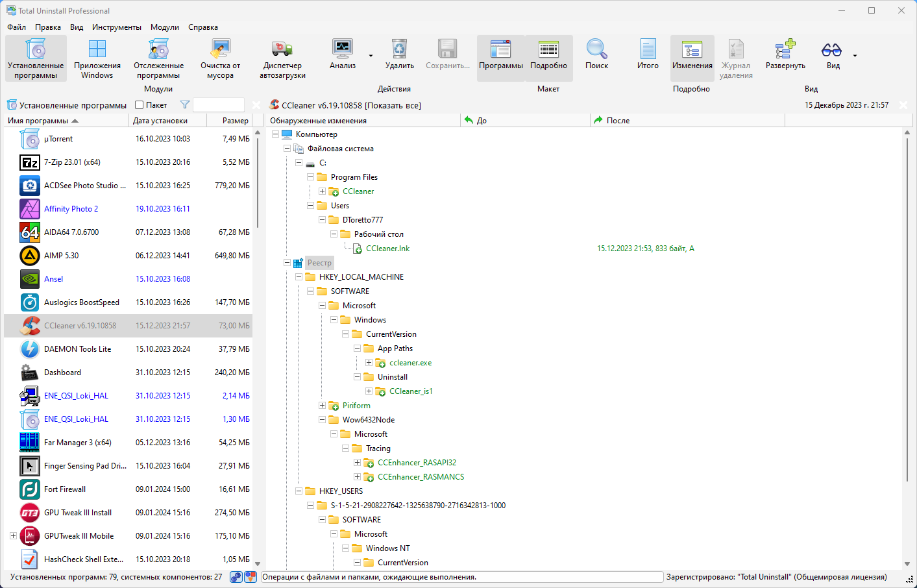Collapse the Реестр registry node
Screen dimensions: 917x588
coord(287,263)
